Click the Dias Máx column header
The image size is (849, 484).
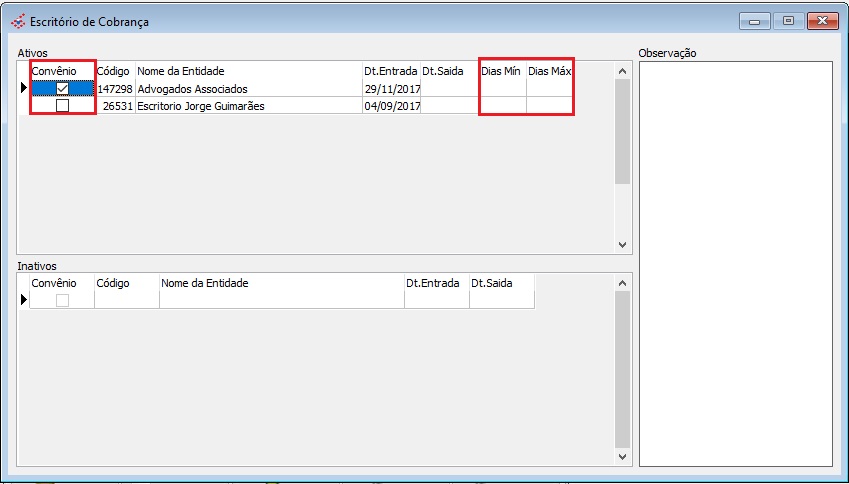[x=550, y=71]
